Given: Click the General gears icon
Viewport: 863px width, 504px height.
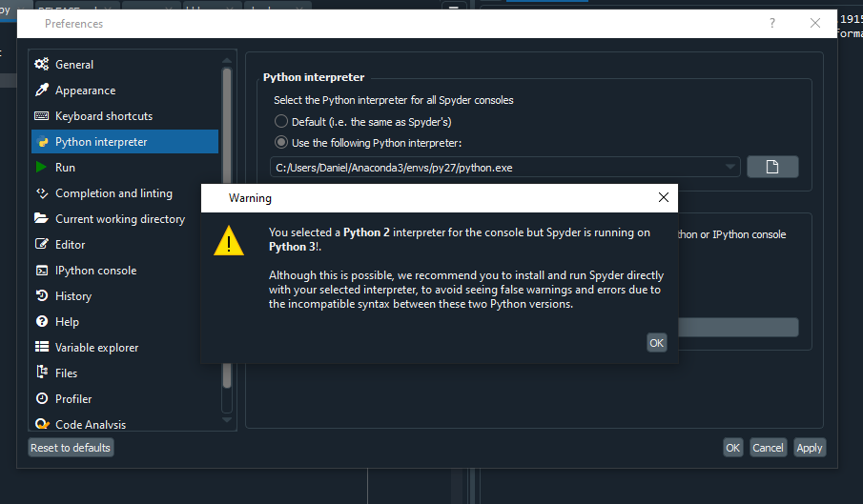Looking at the screenshot, I should click(x=42, y=64).
